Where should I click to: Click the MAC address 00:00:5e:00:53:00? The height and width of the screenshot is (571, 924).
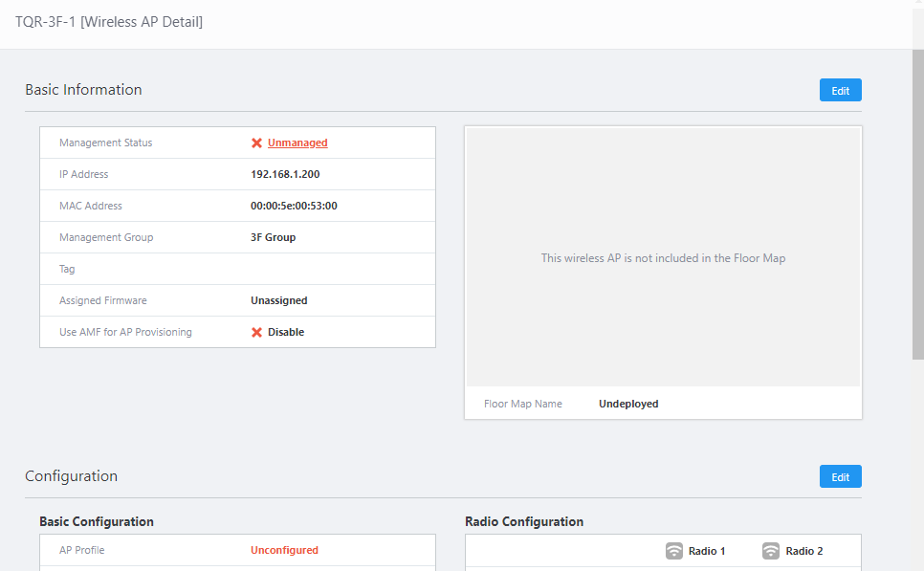click(294, 207)
